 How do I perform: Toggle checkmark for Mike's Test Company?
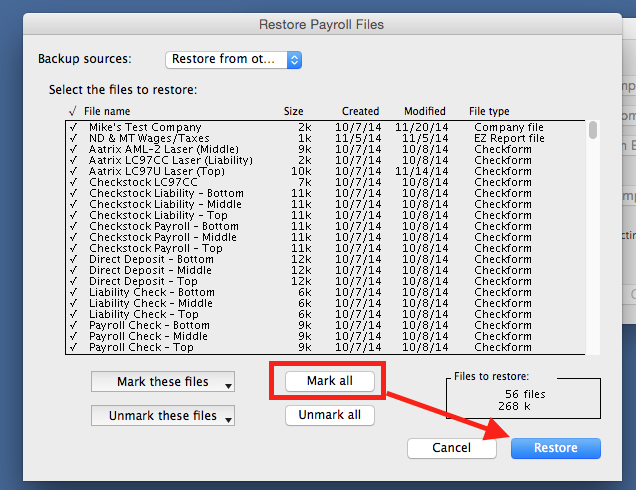point(73,128)
